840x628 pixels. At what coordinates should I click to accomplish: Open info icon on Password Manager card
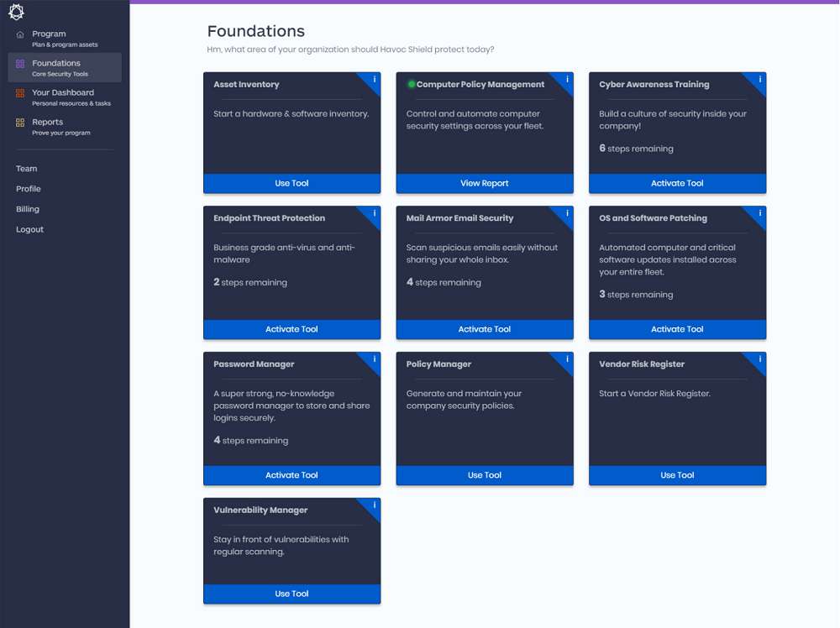[374, 358]
